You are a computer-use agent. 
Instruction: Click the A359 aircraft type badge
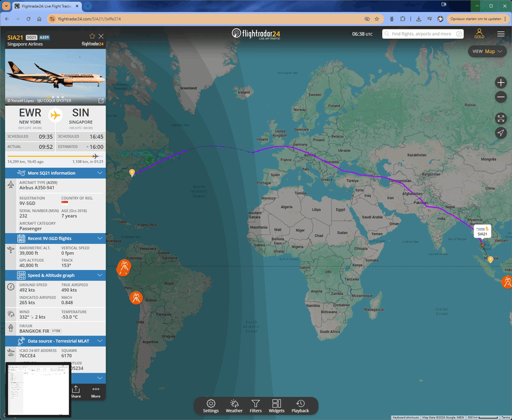click(44, 38)
